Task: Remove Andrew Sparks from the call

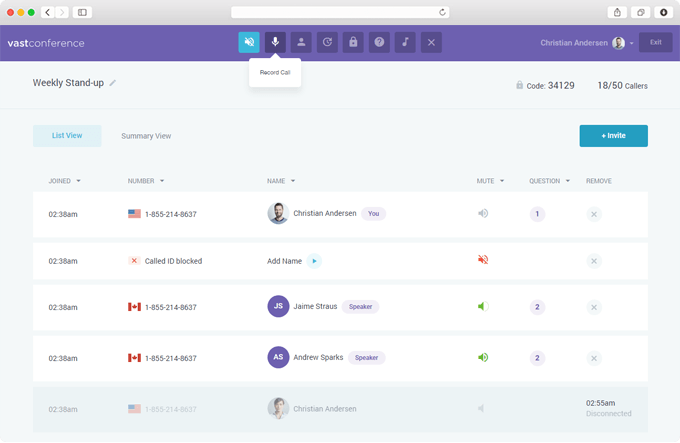Action: (x=594, y=357)
